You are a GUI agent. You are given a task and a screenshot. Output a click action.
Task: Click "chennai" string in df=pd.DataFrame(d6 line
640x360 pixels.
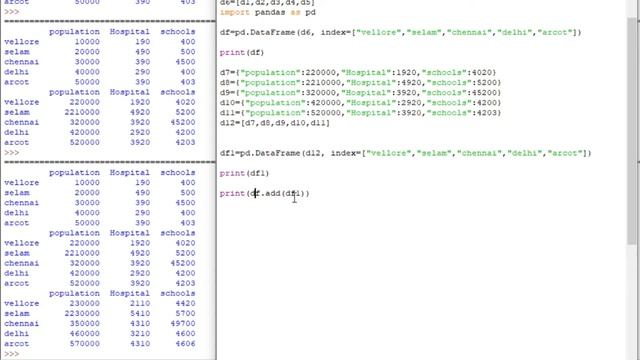tap(469, 32)
